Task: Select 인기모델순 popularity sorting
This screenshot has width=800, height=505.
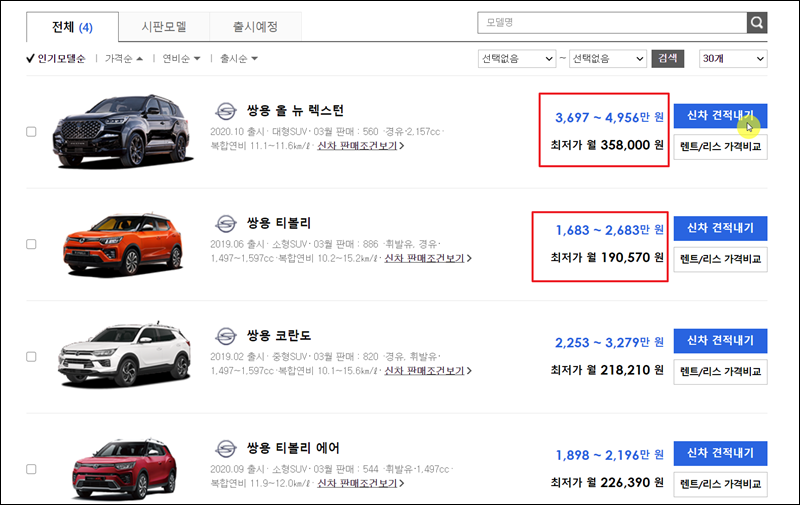Action: tap(56, 59)
